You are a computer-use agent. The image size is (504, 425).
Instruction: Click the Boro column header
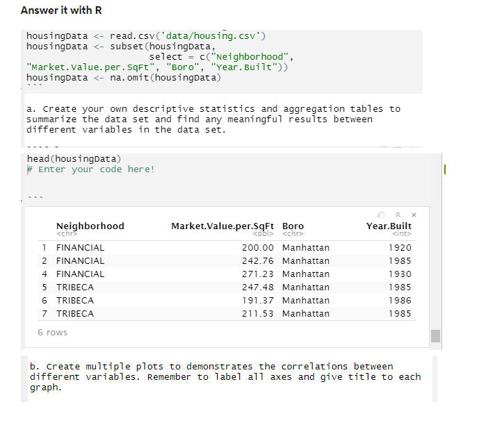tap(293, 226)
